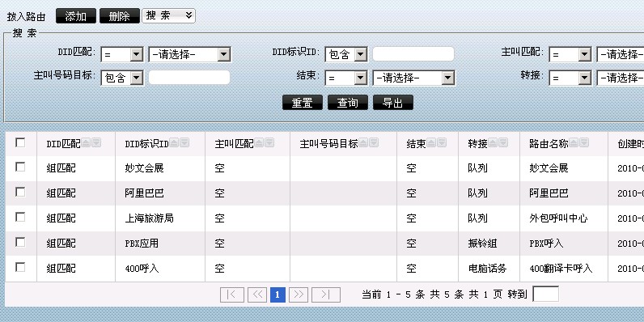Click 阿里巴巴 DID标识ID cell
Viewport: 644px width, 322px height.
pos(144,193)
